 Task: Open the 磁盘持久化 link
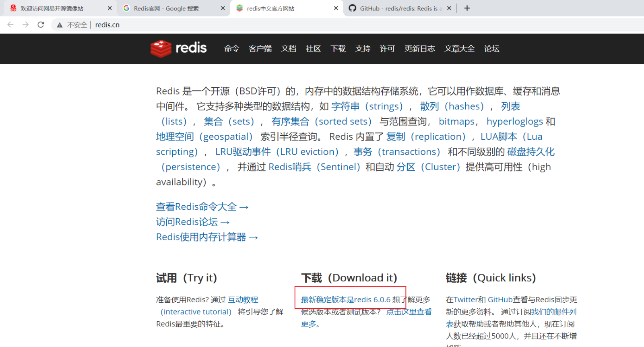coord(531,152)
